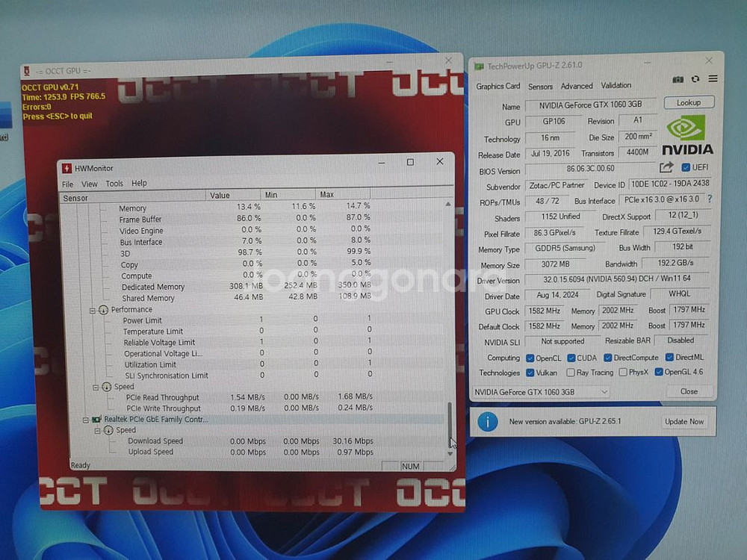Select the Dedicated Memory sensor row

point(246,286)
